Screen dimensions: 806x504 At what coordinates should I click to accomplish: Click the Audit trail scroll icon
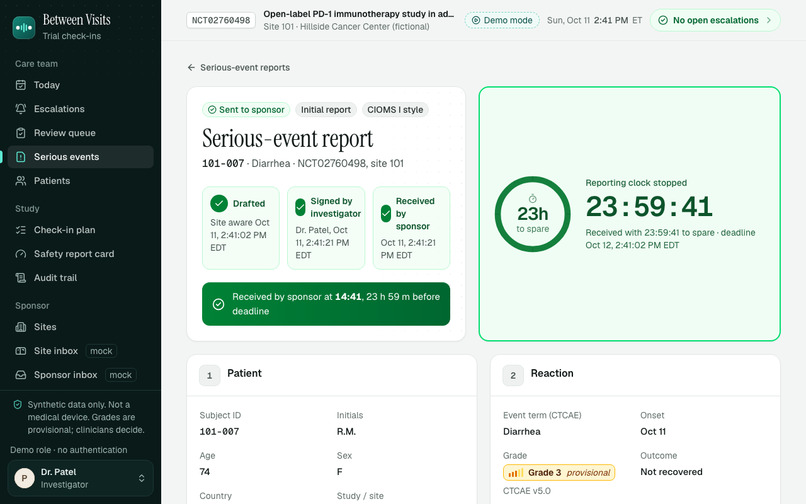[21, 278]
